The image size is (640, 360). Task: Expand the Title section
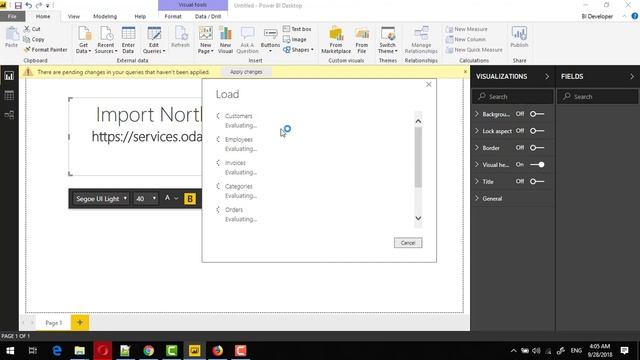[477, 181]
